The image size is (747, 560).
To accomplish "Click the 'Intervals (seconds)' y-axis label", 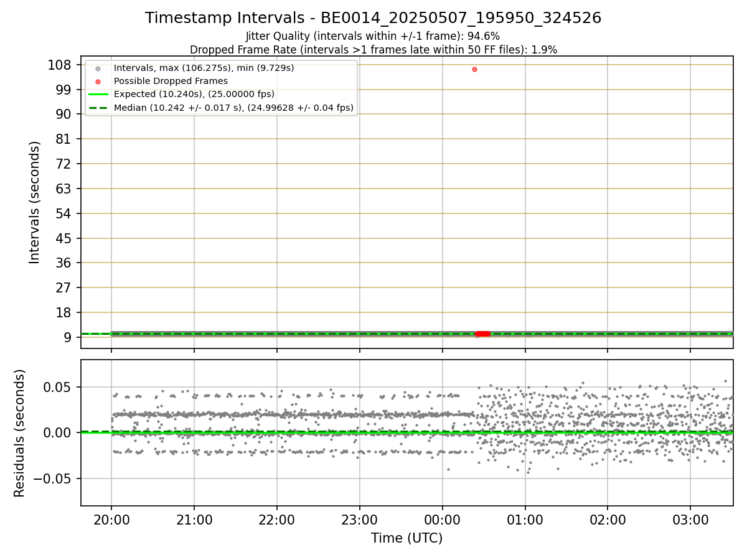I will pyautogui.click(x=35, y=202).
